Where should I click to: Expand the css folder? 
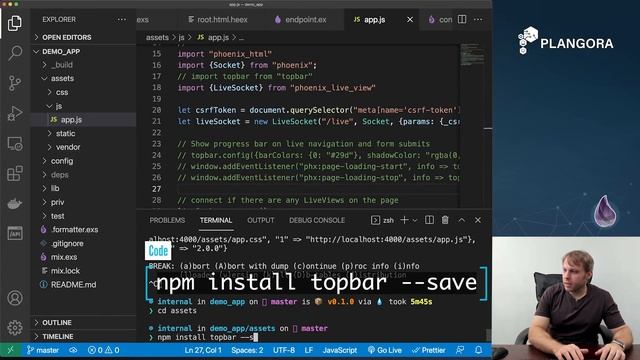click(84, 92)
